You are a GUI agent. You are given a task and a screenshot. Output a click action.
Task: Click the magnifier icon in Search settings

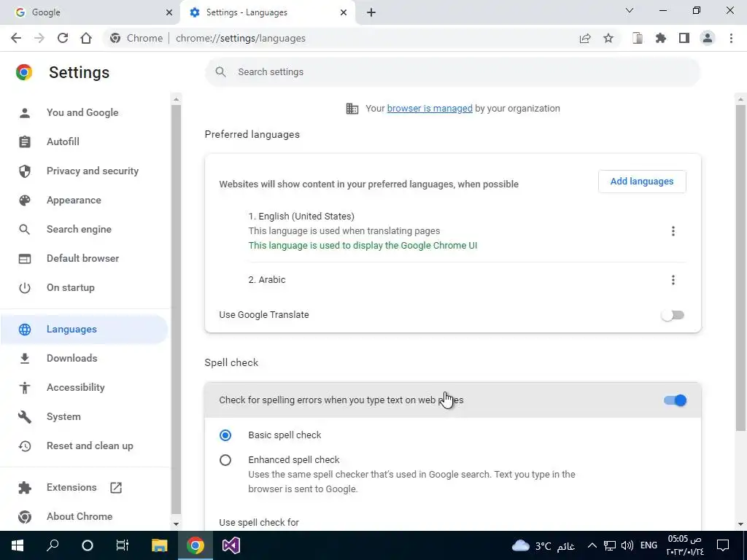click(220, 72)
